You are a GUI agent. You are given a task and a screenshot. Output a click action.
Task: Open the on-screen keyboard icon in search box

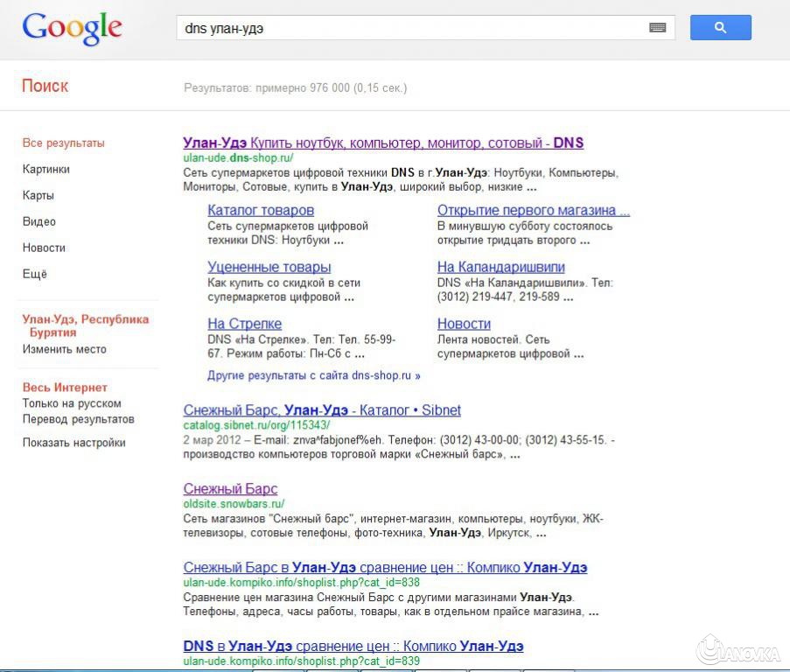[x=658, y=28]
